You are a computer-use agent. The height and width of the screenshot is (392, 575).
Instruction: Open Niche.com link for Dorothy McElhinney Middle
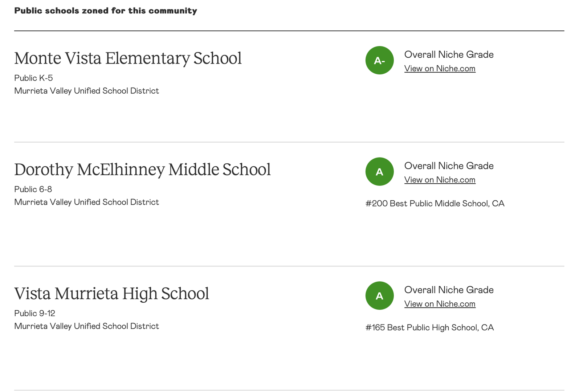tap(440, 180)
